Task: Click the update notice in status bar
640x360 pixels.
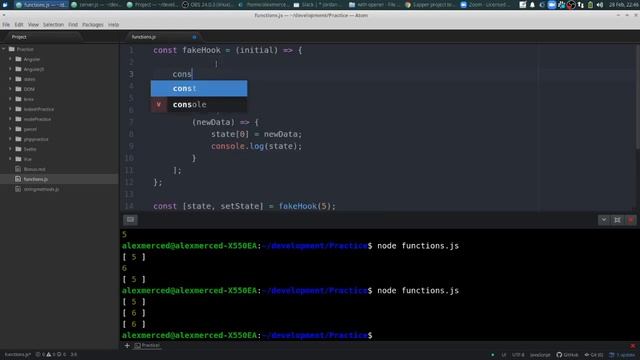Action: (622, 355)
